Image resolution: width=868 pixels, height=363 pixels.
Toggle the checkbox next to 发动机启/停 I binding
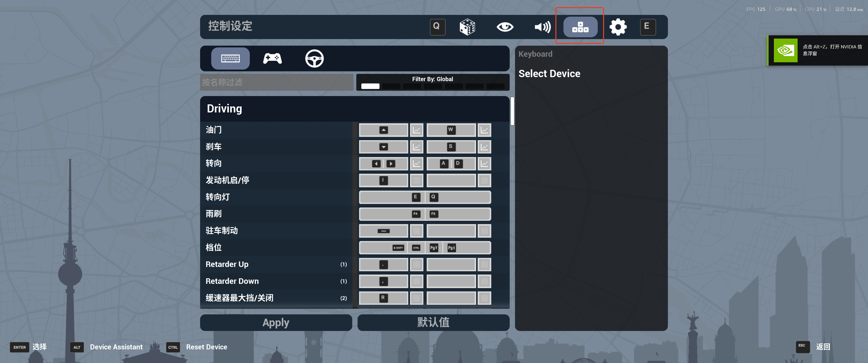click(417, 181)
